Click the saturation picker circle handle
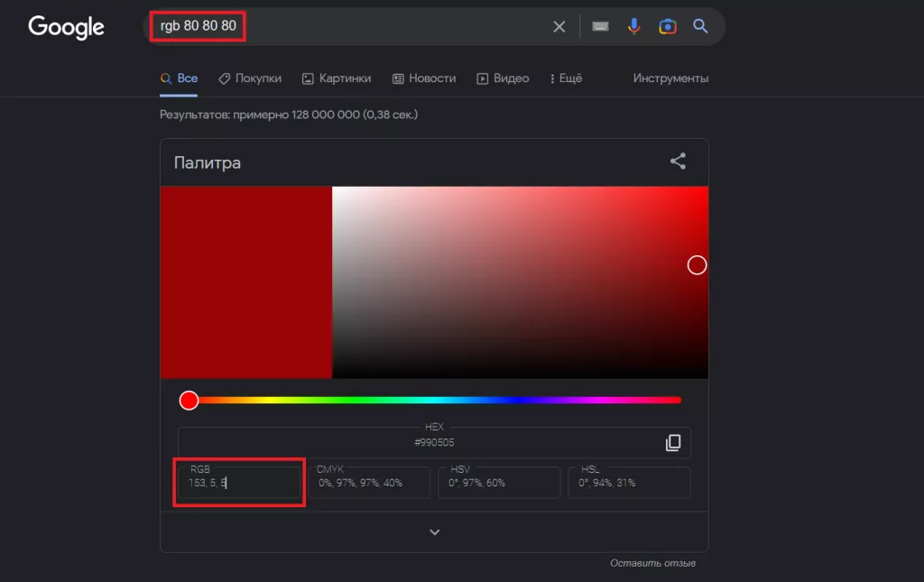Viewport: 924px width, 582px height. 697,264
